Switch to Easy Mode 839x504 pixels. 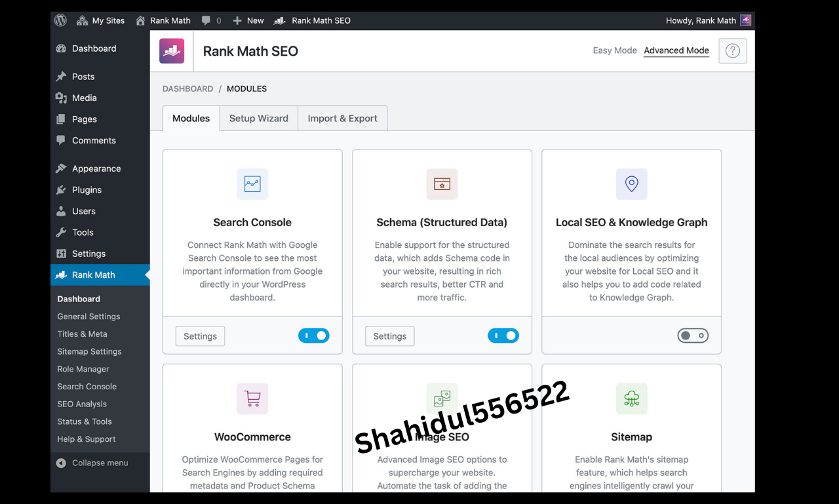tap(615, 50)
